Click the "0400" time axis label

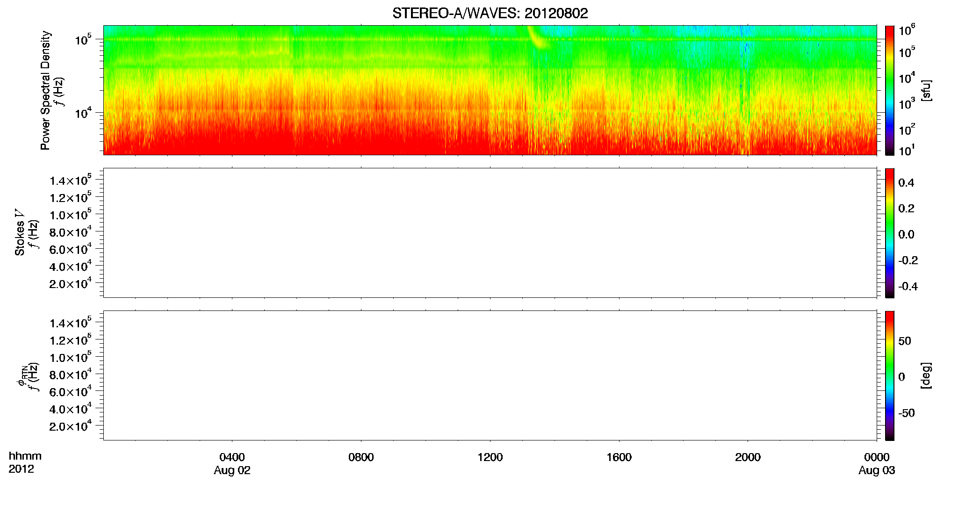pos(232,457)
